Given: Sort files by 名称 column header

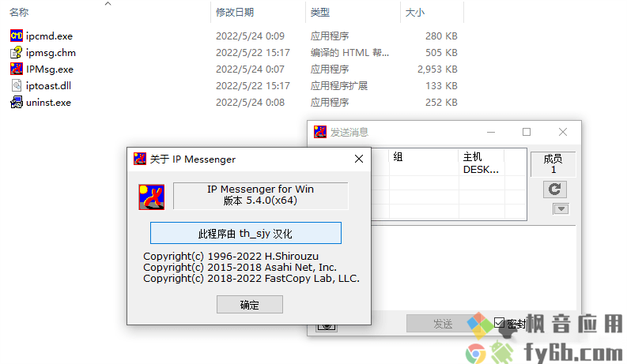Looking at the screenshot, I should [19, 13].
